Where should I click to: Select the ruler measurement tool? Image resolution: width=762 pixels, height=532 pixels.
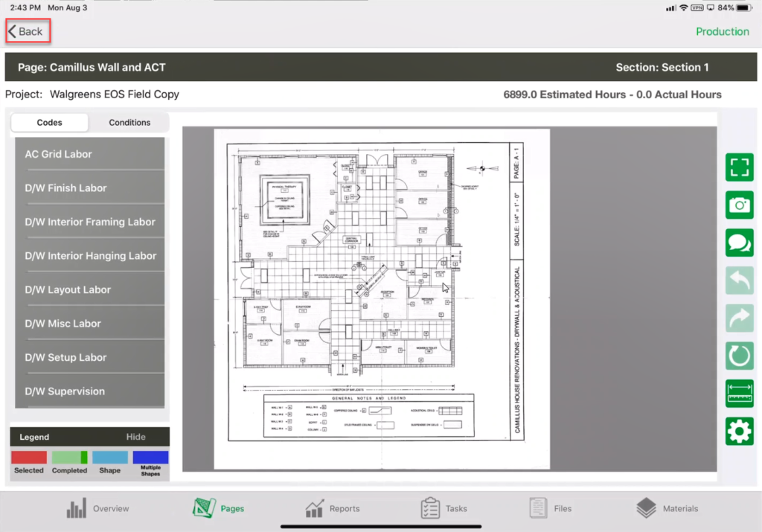[739, 393]
